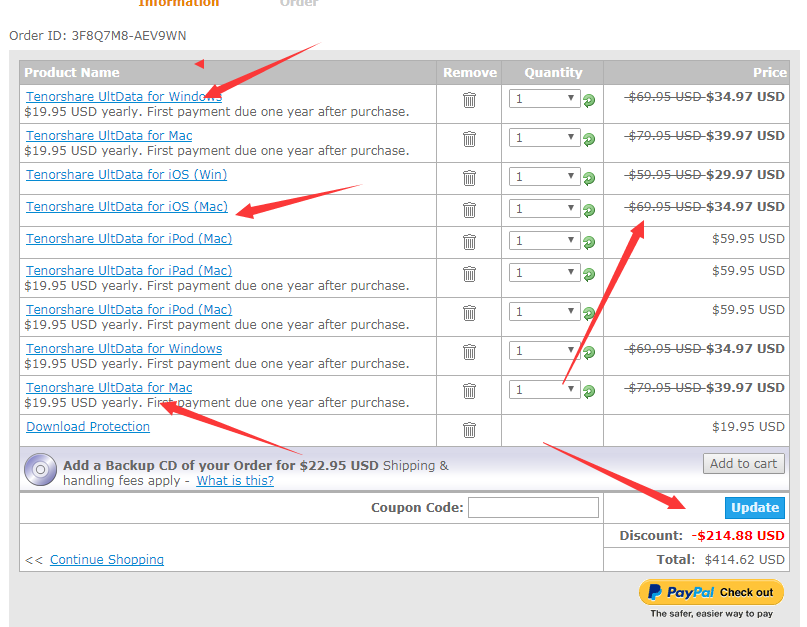The image size is (807, 627).
Task: Open the Tenorshare UltData for iOS (Win) link
Action: click(x=127, y=175)
